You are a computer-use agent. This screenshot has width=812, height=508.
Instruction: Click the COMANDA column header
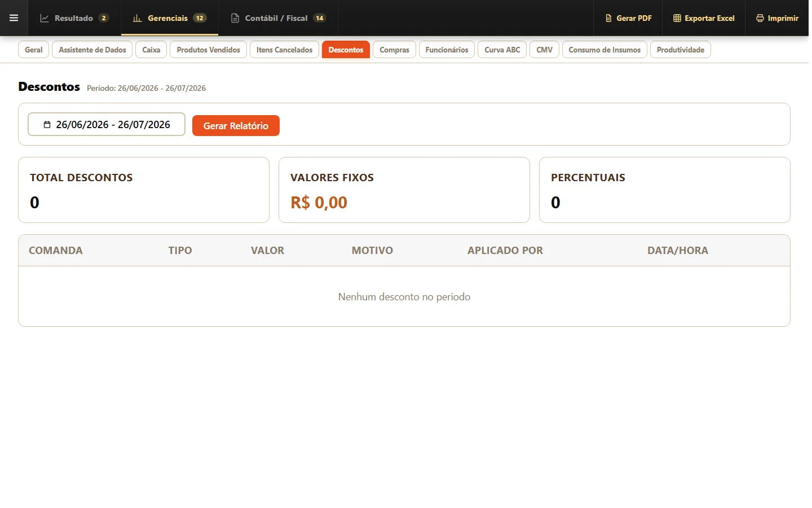(x=56, y=251)
